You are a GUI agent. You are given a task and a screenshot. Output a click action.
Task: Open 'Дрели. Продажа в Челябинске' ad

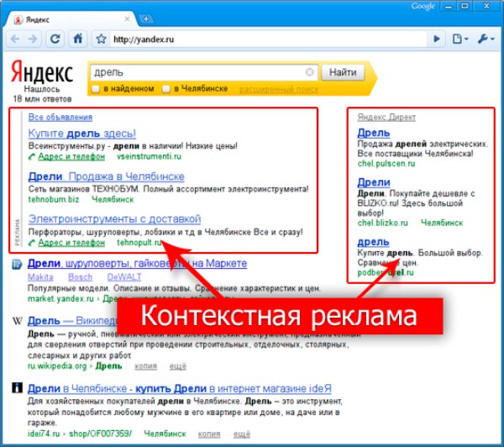point(106,176)
